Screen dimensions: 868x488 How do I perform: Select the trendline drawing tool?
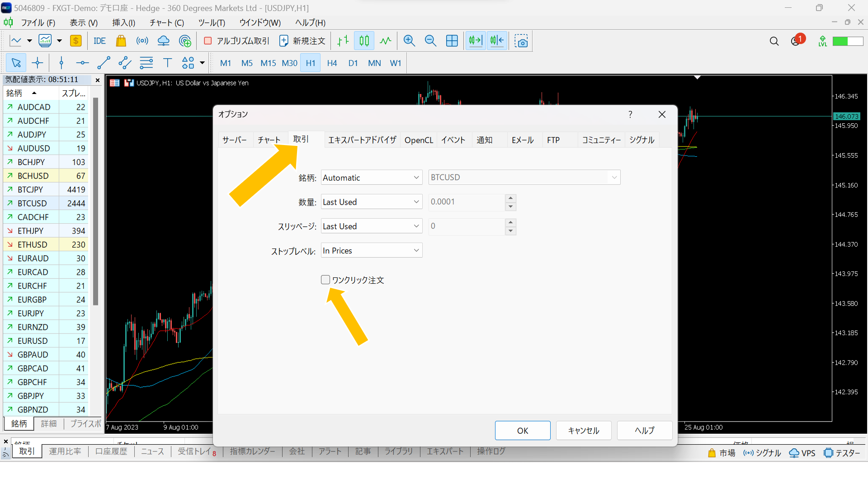click(x=104, y=63)
